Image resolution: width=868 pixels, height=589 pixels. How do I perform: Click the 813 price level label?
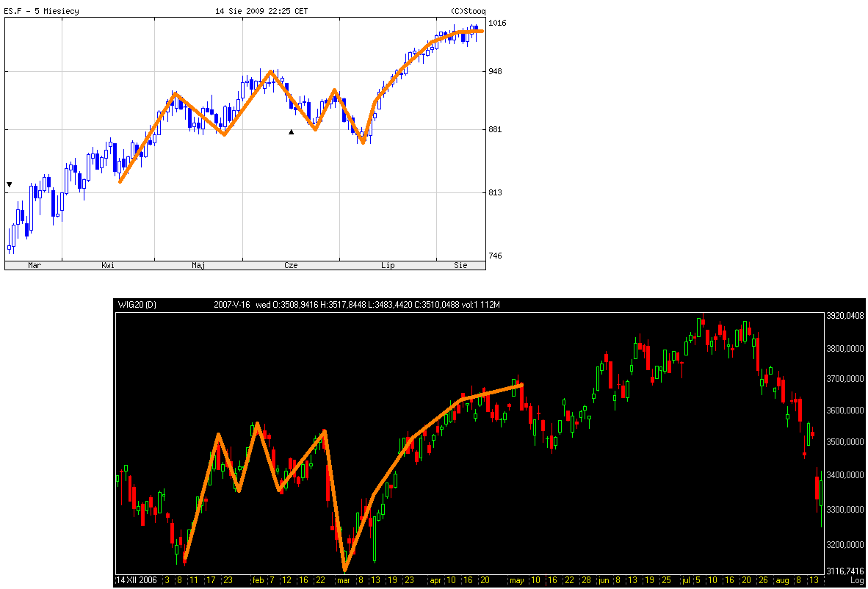(494, 192)
